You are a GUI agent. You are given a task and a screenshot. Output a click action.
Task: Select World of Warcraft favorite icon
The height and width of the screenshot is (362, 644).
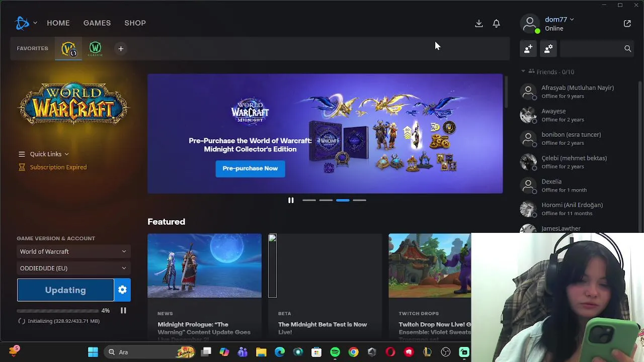[68, 49]
